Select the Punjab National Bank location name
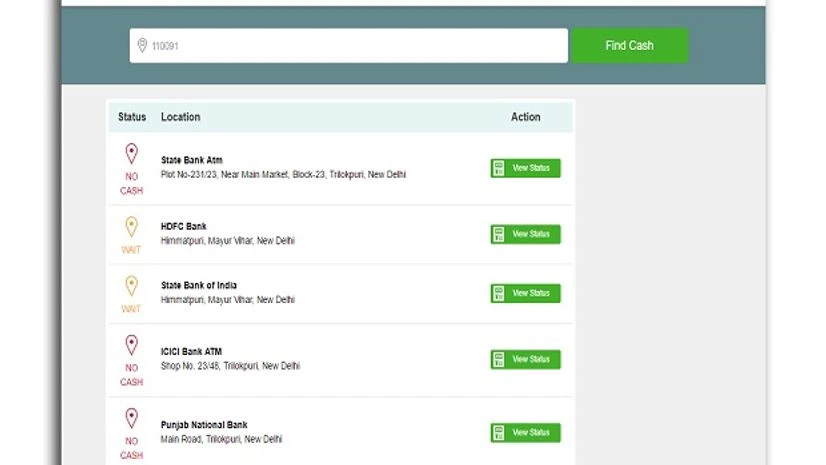Screen dimensions: 826x465 coord(204,425)
